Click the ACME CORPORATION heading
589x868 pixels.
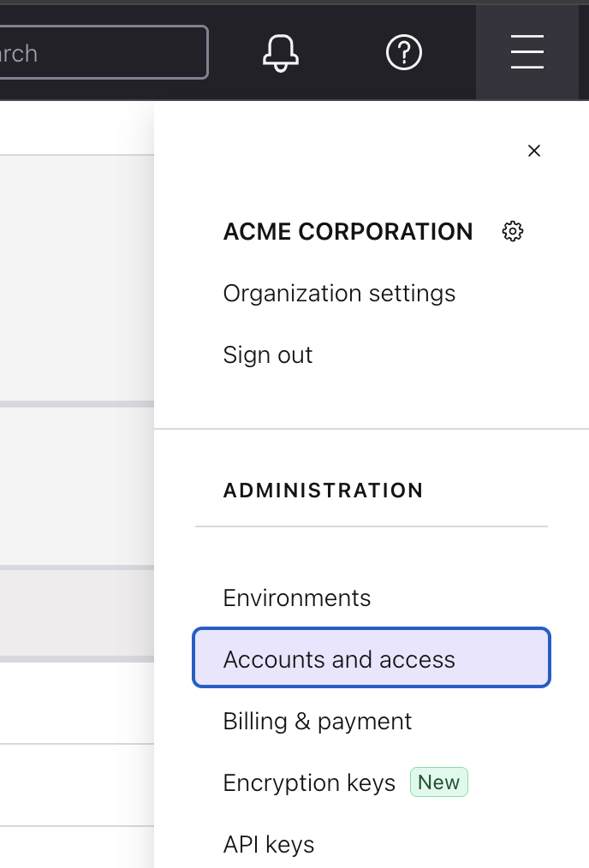point(348,231)
